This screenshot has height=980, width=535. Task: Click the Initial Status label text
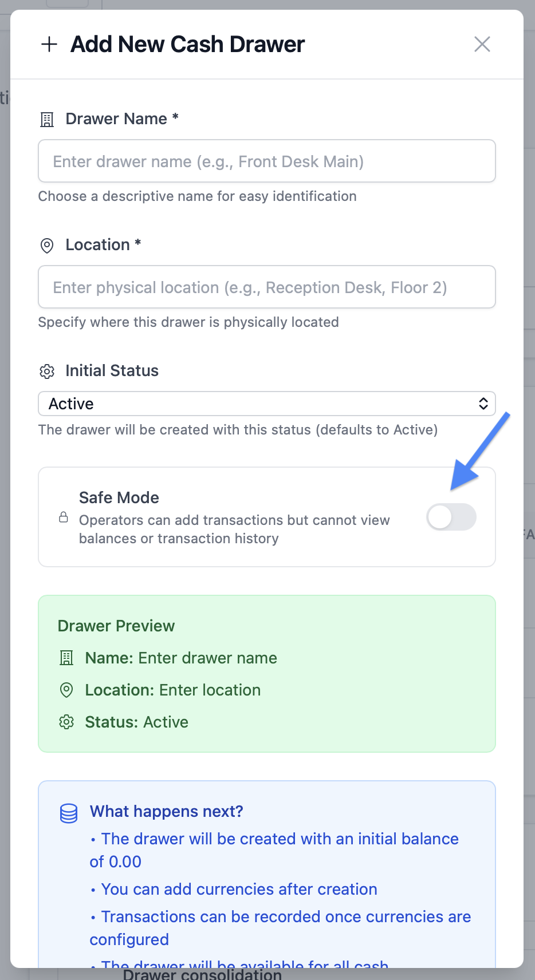(x=112, y=371)
